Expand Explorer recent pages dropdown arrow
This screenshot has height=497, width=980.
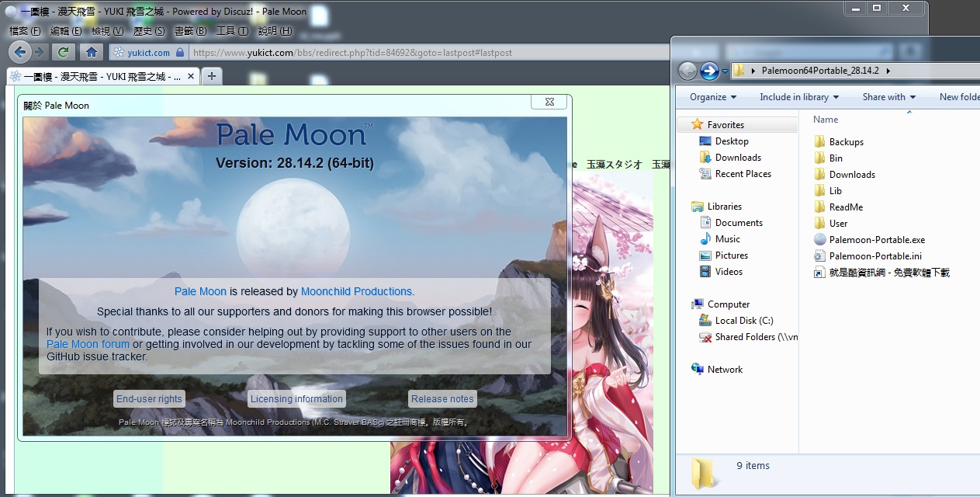point(725,71)
